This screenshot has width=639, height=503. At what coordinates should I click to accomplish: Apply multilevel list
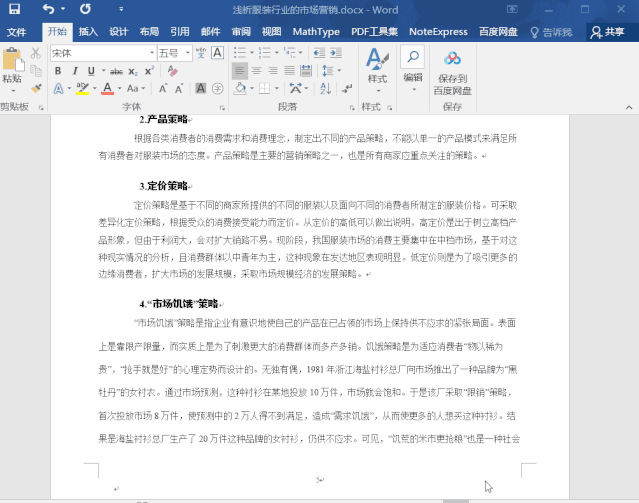pyautogui.click(x=290, y=53)
